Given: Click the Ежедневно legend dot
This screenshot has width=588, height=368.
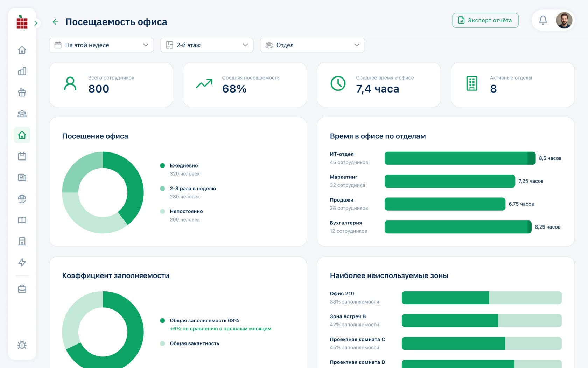Looking at the screenshot, I should 162,165.
